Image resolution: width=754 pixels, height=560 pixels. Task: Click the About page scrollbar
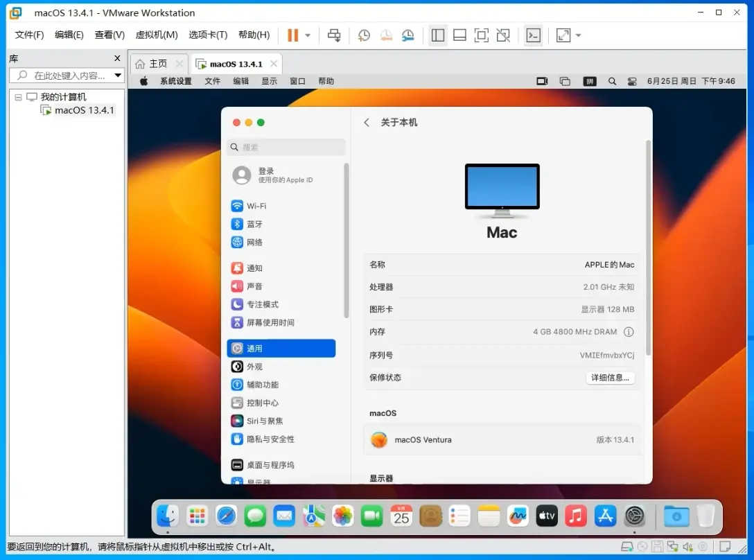[648, 247]
